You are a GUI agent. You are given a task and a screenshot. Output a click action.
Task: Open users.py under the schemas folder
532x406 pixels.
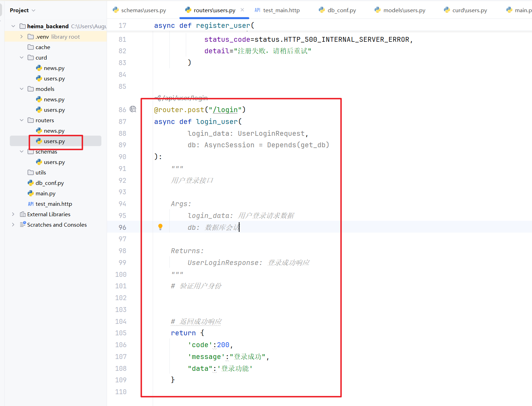tap(54, 162)
